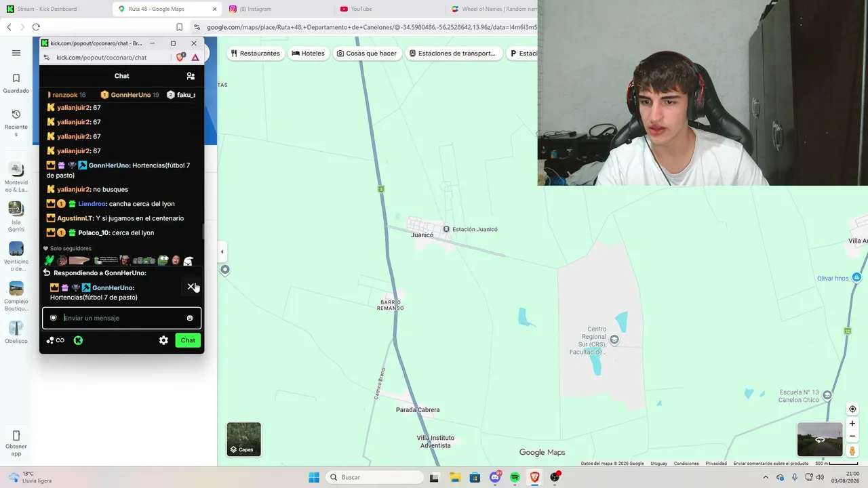Screen dimensions: 868x488
Task: Open Condiciones link in map footer
Action: click(x=686, y=464)
